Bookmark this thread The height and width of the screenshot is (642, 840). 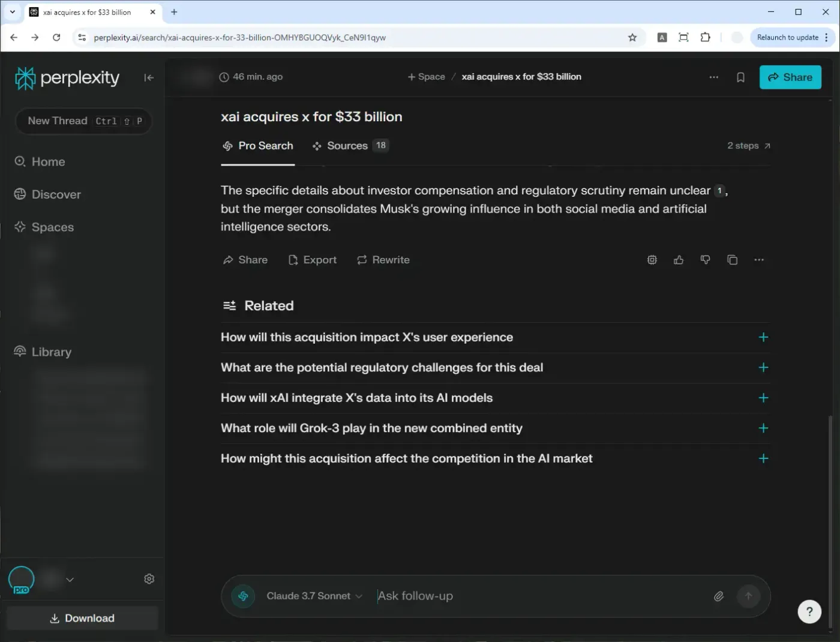tap(740, 77)
